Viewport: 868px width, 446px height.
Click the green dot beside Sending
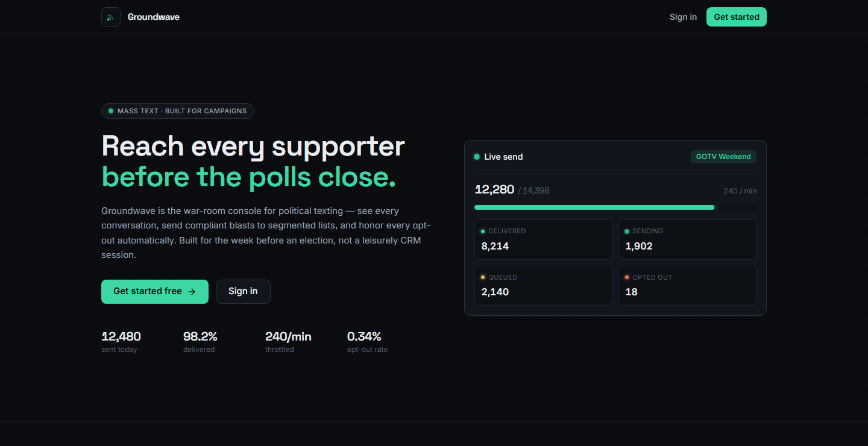point(627,231)
